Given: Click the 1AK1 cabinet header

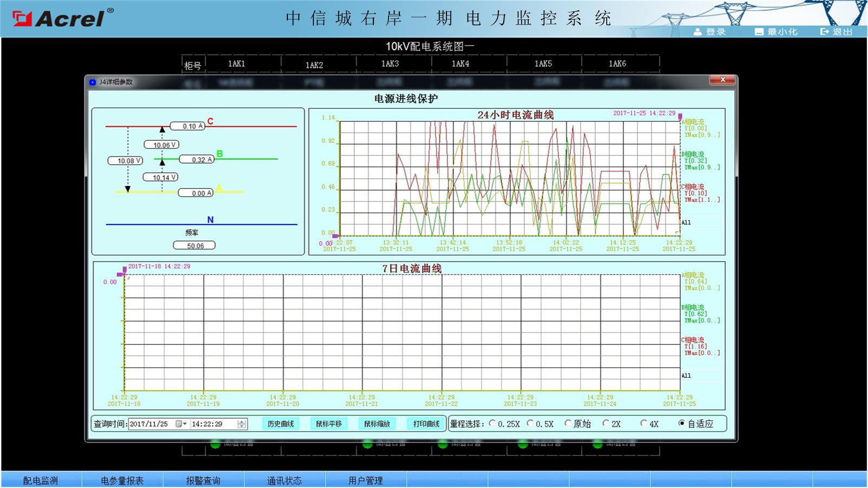Looking at the screenshot, I should click(236, 64).
